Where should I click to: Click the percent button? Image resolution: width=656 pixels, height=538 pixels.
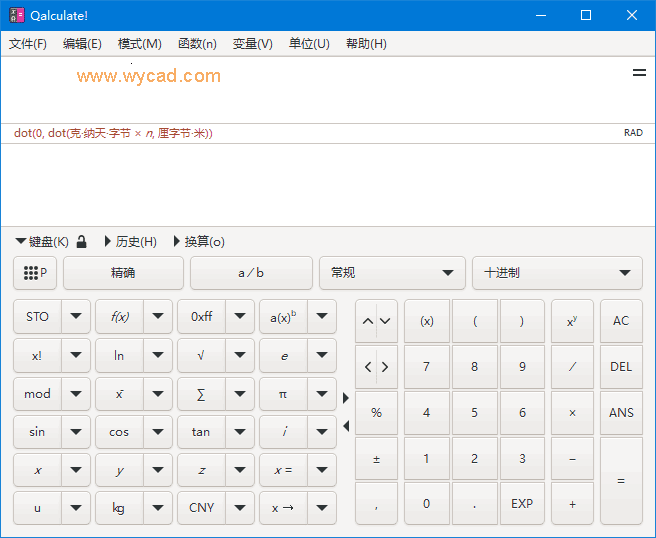376,413
